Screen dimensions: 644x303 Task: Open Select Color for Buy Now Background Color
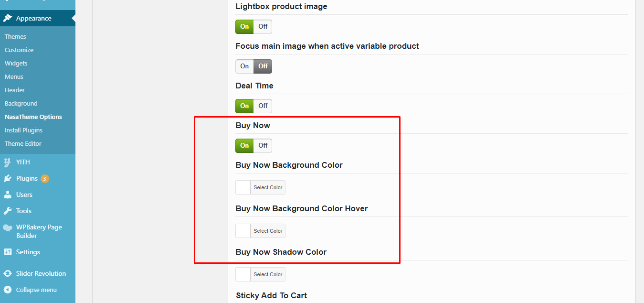point(268,187)
